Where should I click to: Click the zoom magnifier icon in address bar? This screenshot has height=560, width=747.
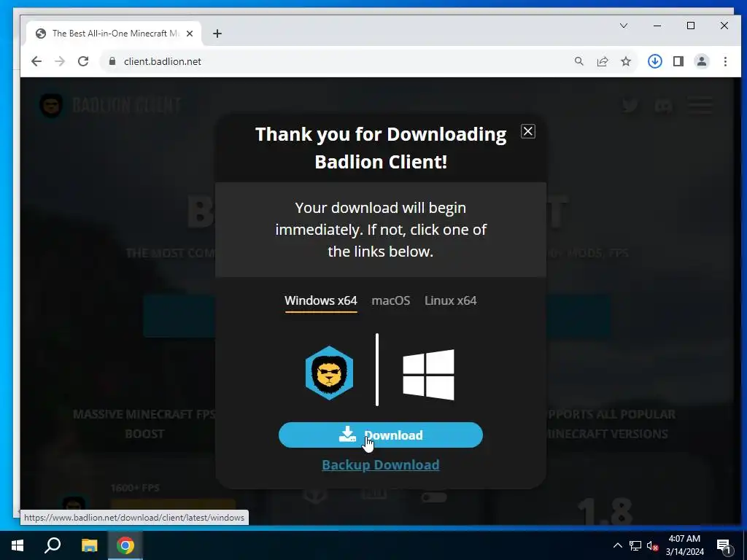click(x=578, y=61)
